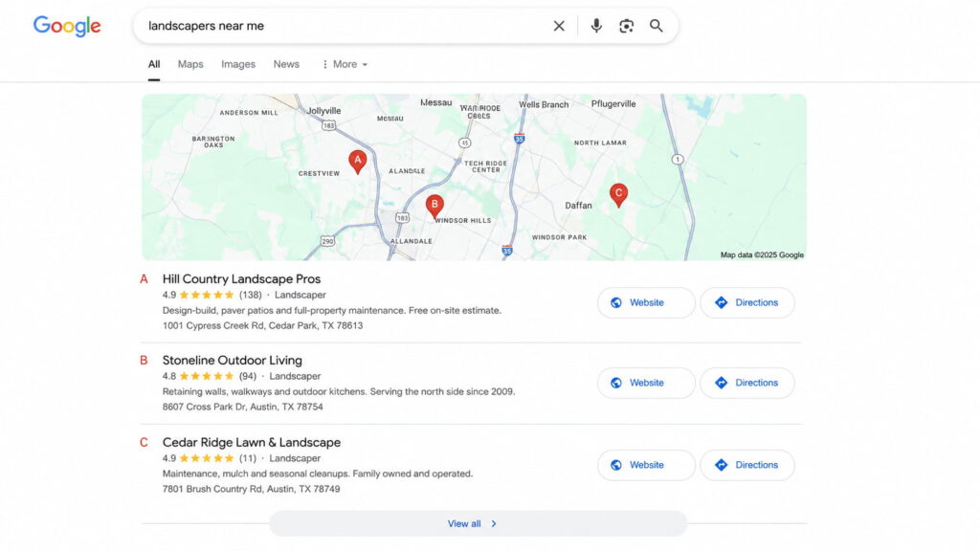980x551 pixels.
Task: Visit Website for Hill Country Landscape Pros
Action: pyautogui.click(x=646, y=302)
